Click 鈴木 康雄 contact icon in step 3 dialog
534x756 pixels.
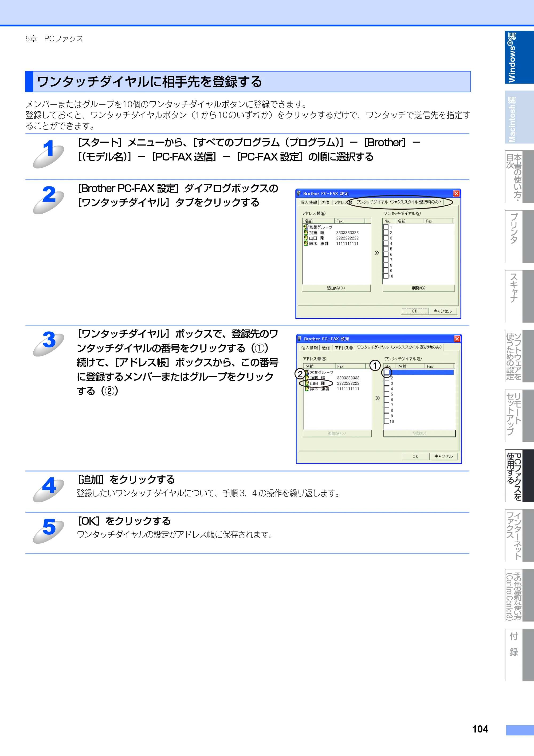[307, 389]
